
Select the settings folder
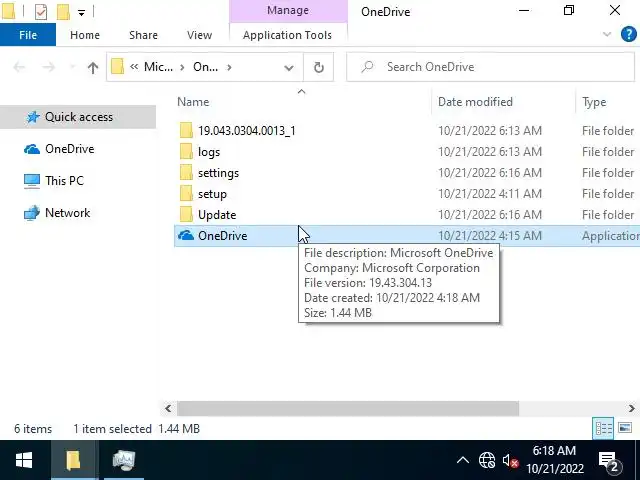[218, 173]
